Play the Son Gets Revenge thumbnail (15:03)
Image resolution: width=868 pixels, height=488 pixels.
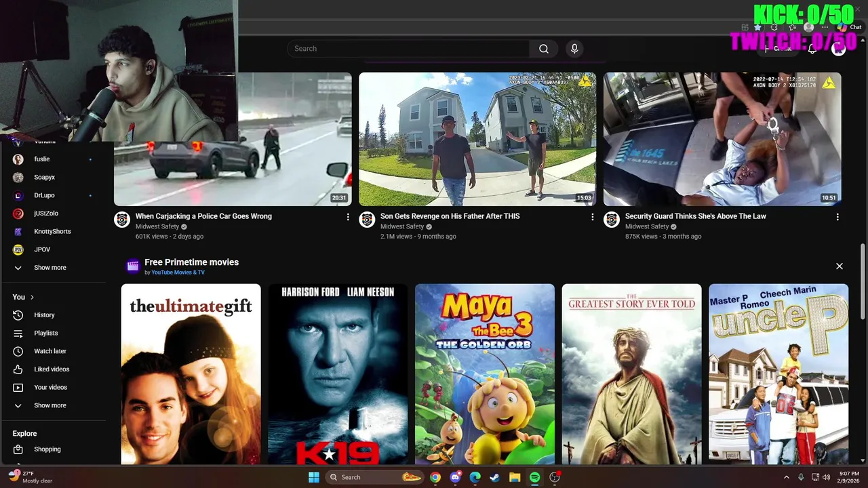pos(477,139)
